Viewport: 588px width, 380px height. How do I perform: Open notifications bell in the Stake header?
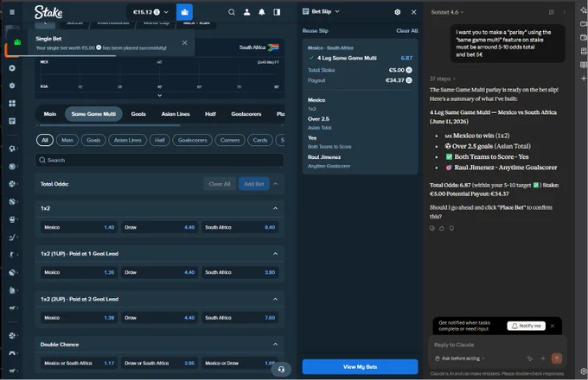[262, 12]
